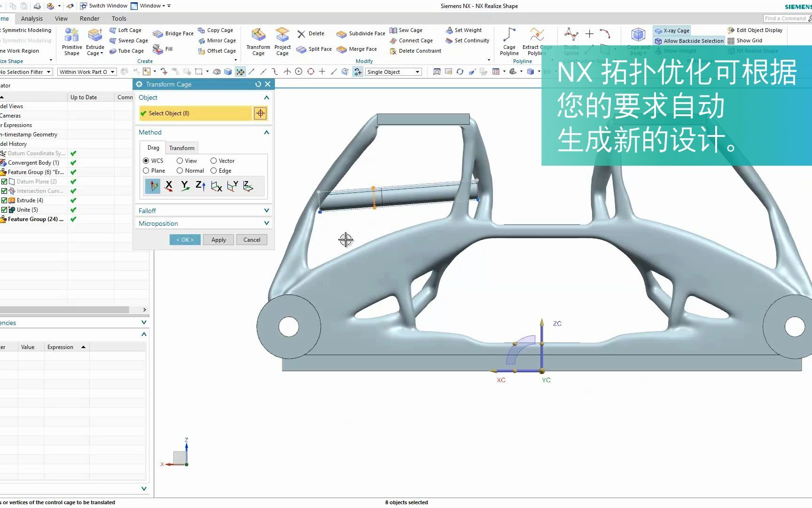Confirm with the OK button
The width and height of the screenshot is (812, 508).
[185, 240]
